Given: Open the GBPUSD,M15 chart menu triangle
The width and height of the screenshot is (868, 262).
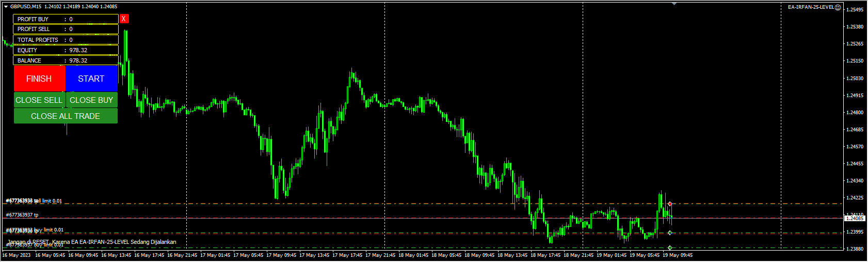Looking at the screenshot, I should coord(6,7).
